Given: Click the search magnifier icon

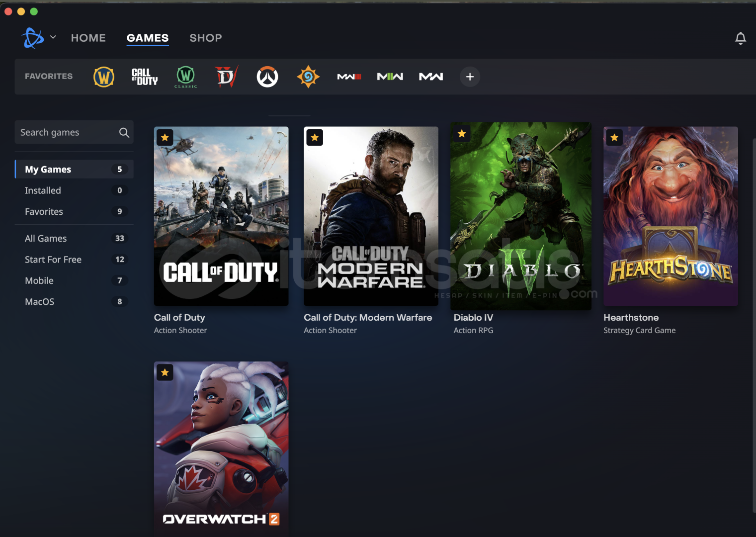Looking at the screenshot, I should pyautogui.click(x=124, y=132).
